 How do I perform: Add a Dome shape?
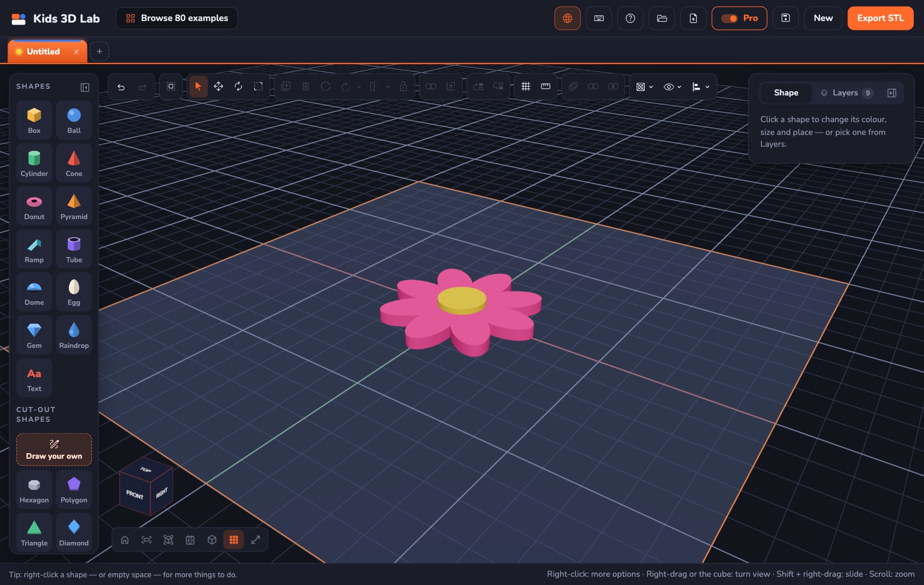34,292
